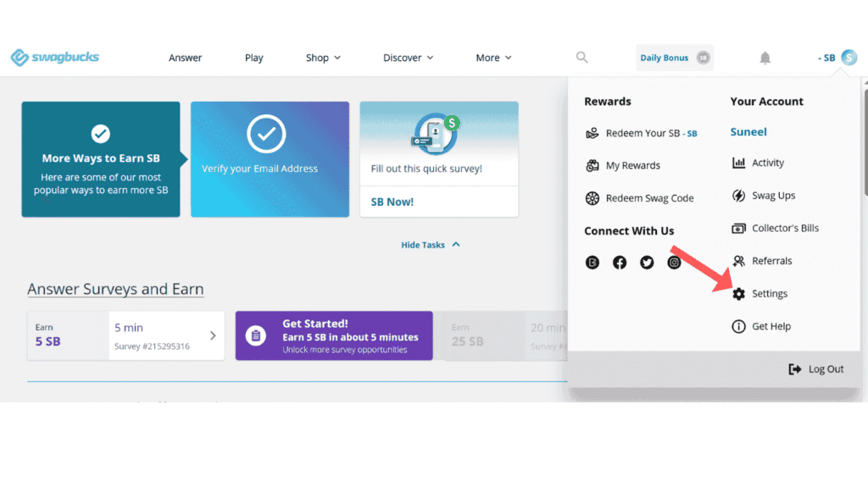View your Activity under Your Account

pyautogui.click(x=765, y=163)
